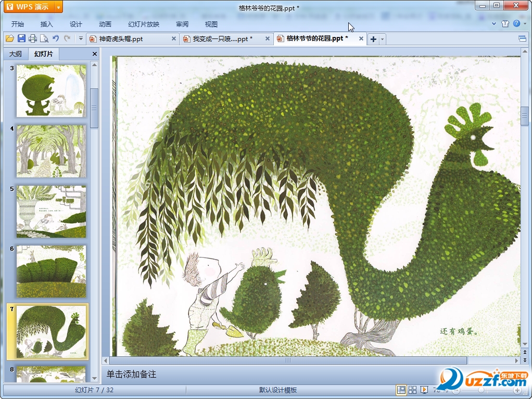Undo the last action

56,38
